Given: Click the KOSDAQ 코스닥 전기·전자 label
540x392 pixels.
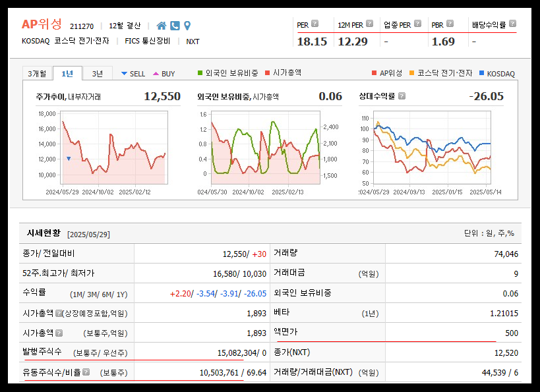Looking at the screenshot, I should click(65, 41).
